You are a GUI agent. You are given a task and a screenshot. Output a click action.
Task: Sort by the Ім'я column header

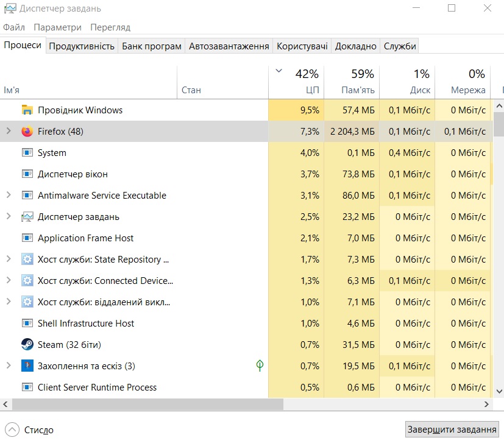tap(88, 82)
